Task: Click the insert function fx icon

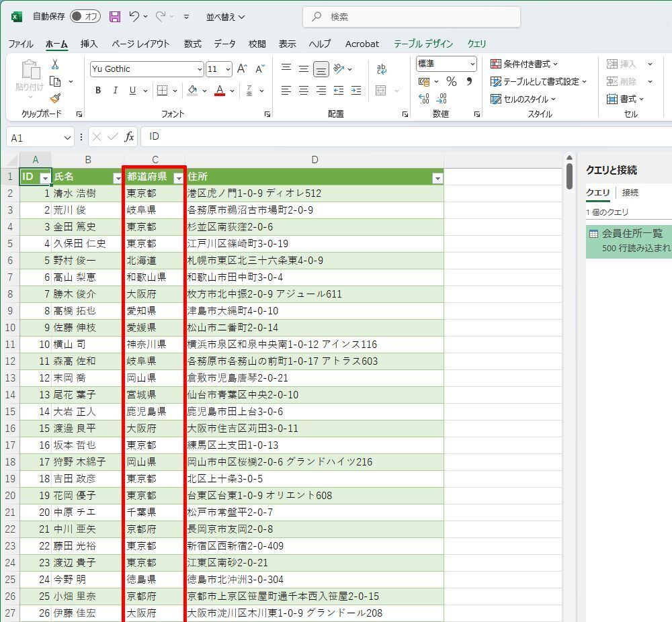Action: pos(129,137)
